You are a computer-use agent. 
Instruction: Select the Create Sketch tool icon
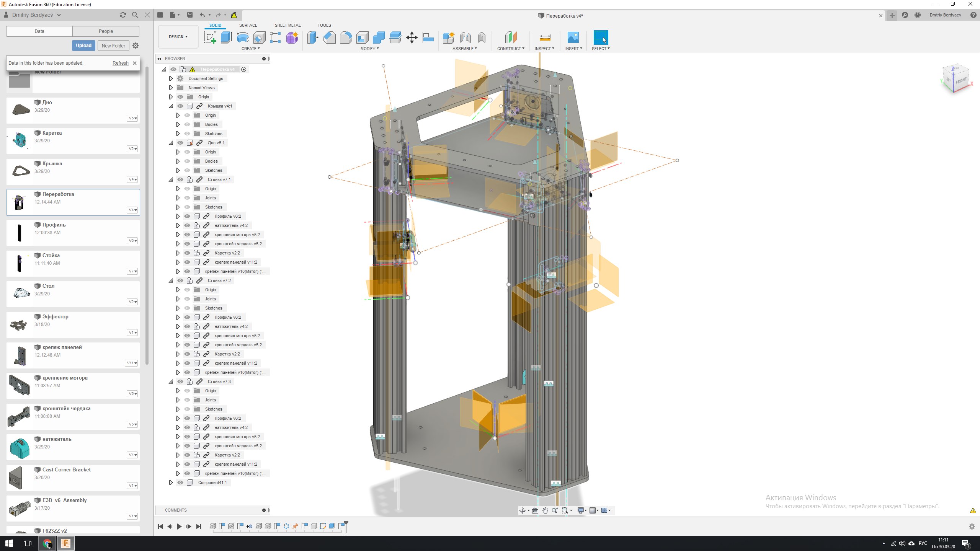click(210, 37)
